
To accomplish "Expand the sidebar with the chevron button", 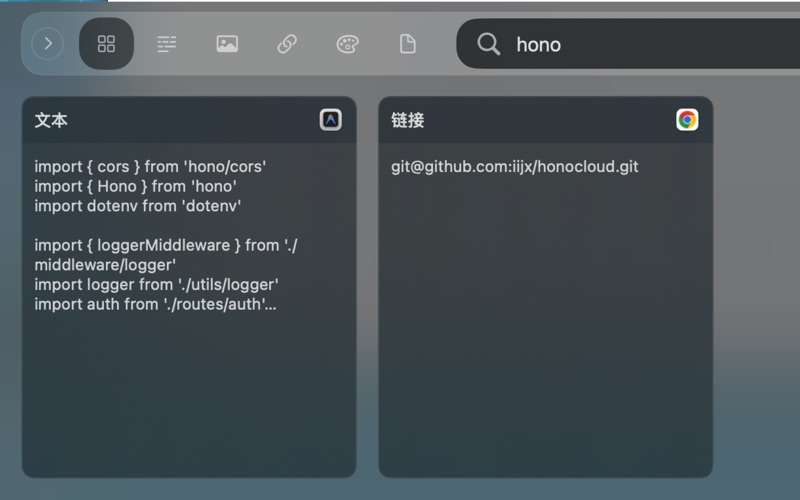I will [x=47, y=44].
